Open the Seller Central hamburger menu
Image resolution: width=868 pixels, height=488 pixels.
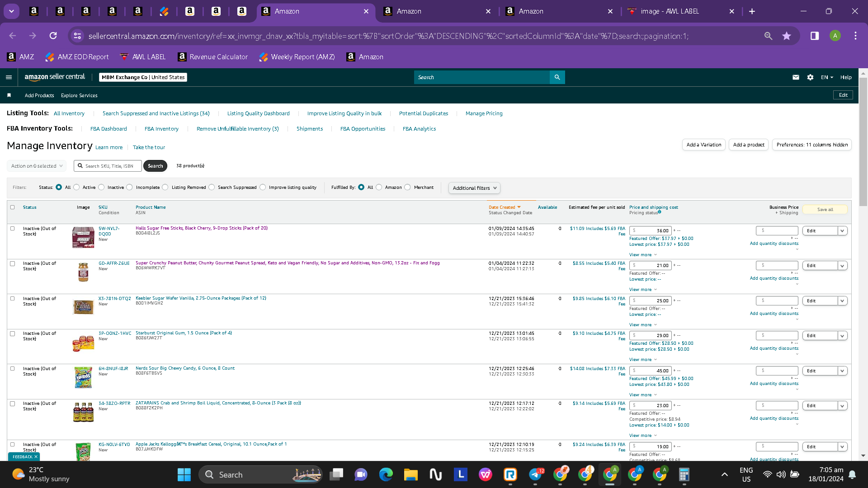click(9, 77)
